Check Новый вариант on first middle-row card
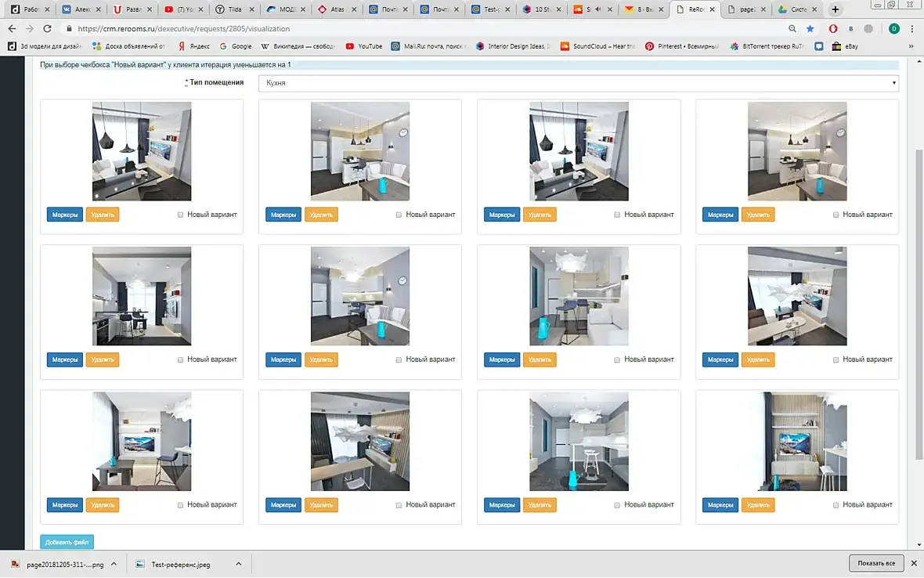Viewport: 924px width, 578px height. 180,359
